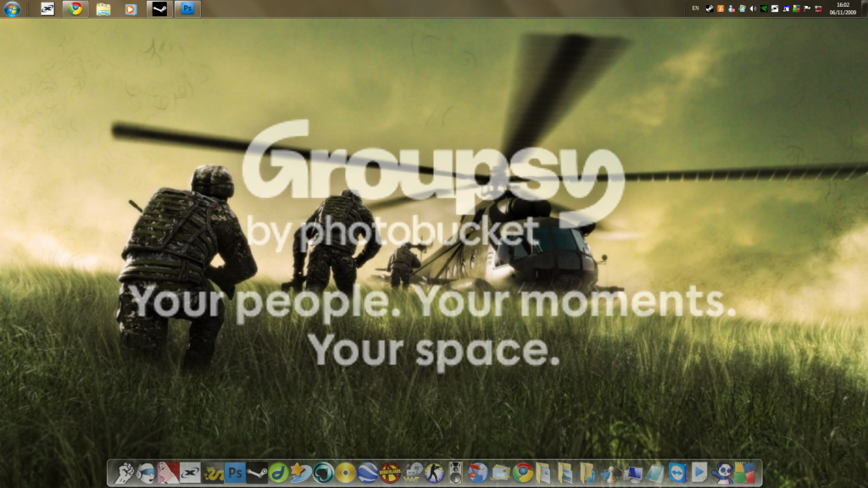The height and width of the screenshot is (488, 868).
Task: Open Windows Explorer from the top taskbar
Action: click(103, 8)
